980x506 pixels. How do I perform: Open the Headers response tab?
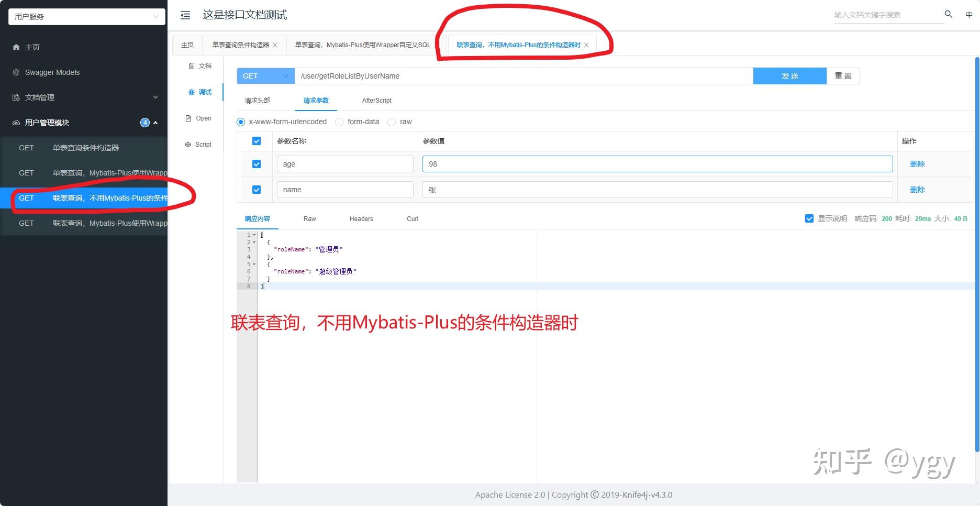(361, 218)
